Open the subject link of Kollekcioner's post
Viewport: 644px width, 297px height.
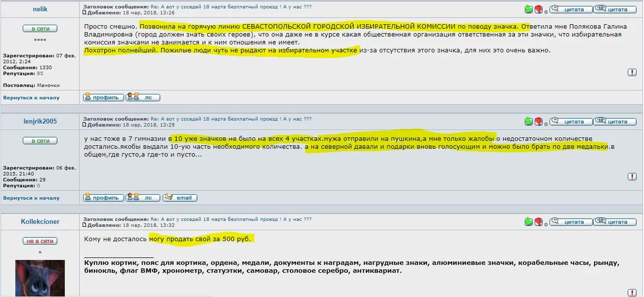pyautogui.click(x=231, y=219)
